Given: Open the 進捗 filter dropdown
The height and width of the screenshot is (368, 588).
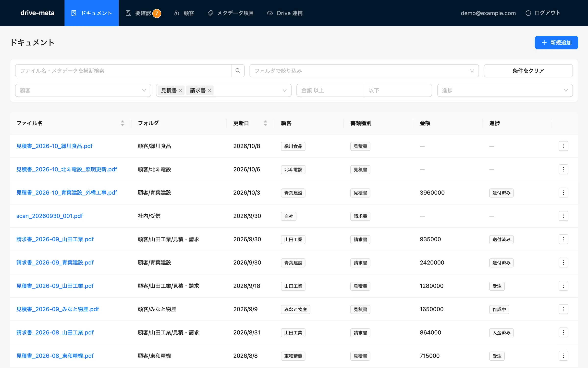Looking at the screenshot, I should [505, 90].
